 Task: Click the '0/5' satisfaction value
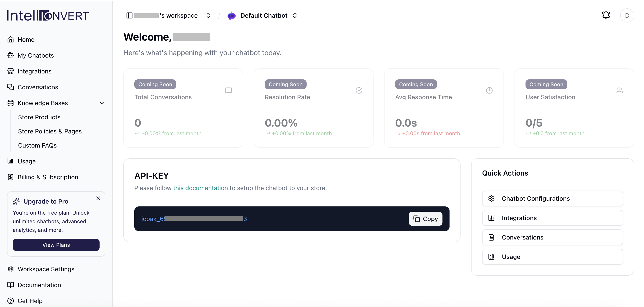(534, 123)
